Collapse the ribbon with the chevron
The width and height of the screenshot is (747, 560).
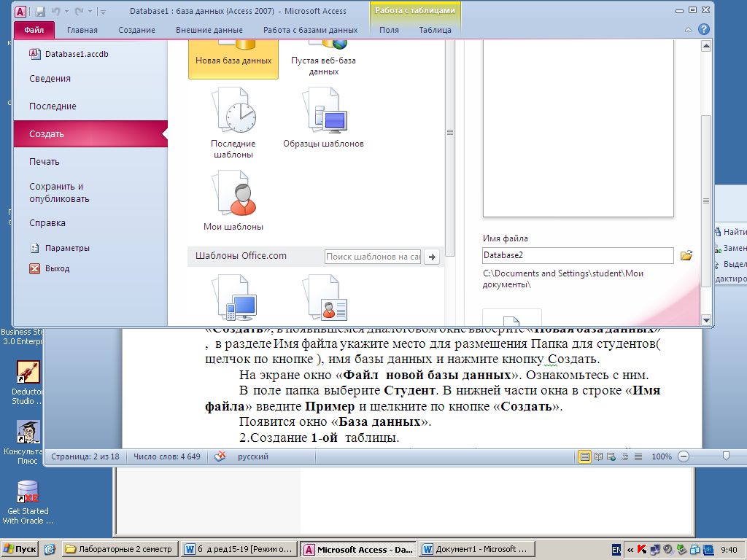pyautogui.click(x=688, y=30)
